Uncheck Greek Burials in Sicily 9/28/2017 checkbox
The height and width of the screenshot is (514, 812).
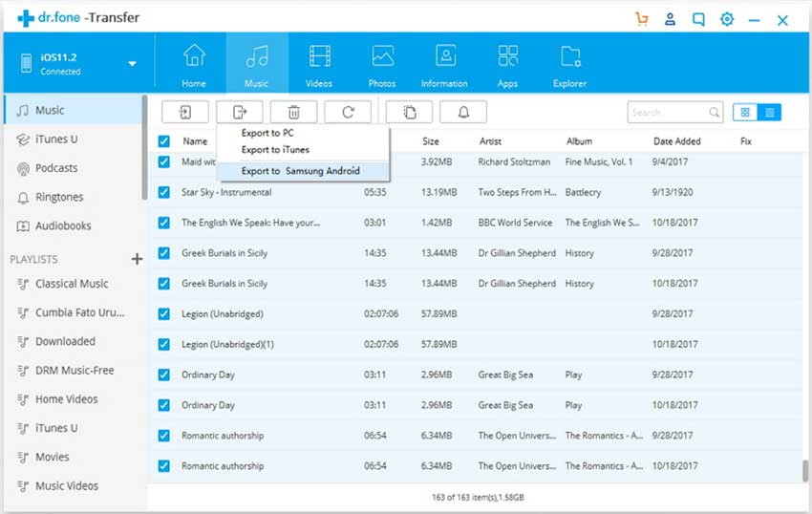[164, 253]
